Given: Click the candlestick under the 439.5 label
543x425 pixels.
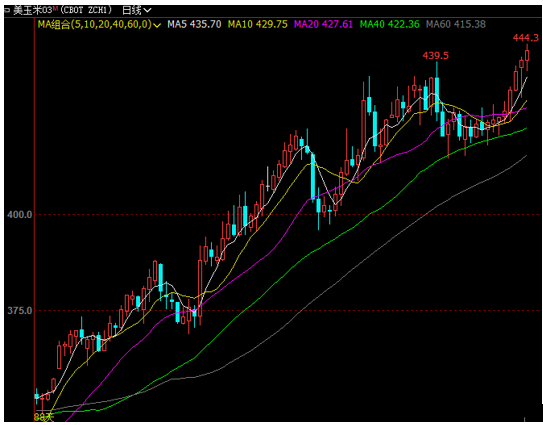Looking at the screenshot, I should click(437, 92).
